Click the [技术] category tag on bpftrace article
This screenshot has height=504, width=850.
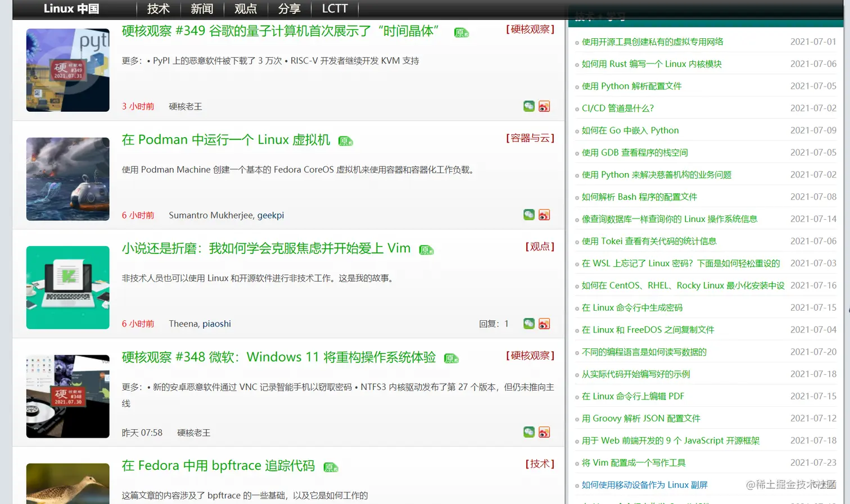pyautogui.click(x=539, y=464)
